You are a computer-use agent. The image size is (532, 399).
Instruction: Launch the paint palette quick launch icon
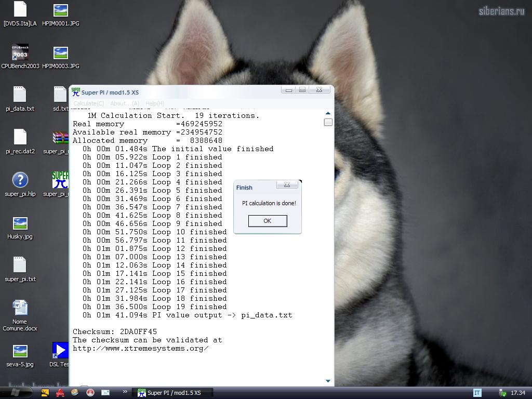(x=75, y=393)
